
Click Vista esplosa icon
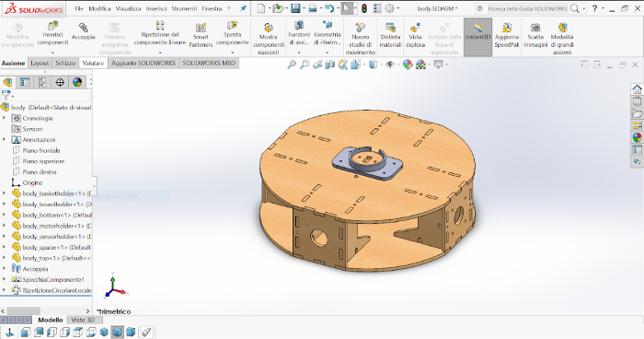point(415,28)
